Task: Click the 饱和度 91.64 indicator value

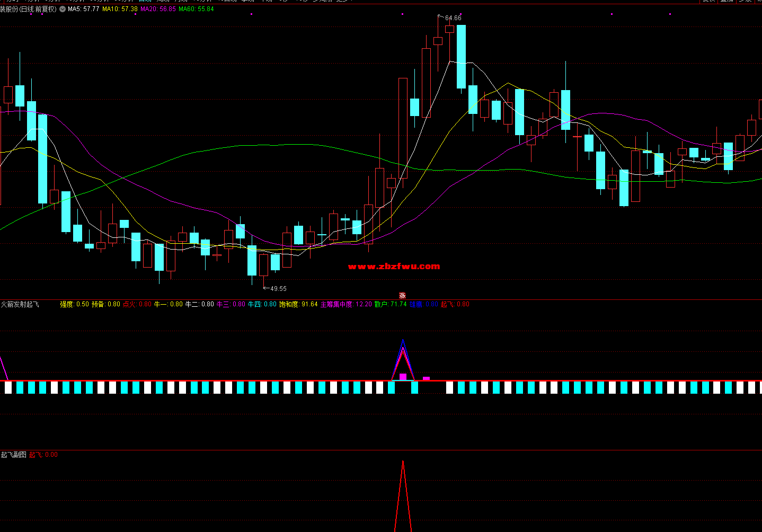Action: tap(298, 304)
